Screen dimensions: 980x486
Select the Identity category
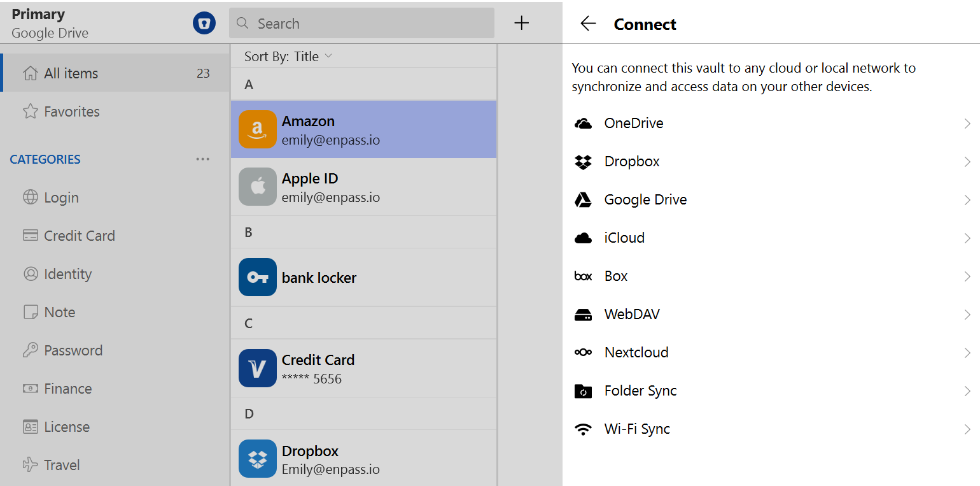(115, 274)
